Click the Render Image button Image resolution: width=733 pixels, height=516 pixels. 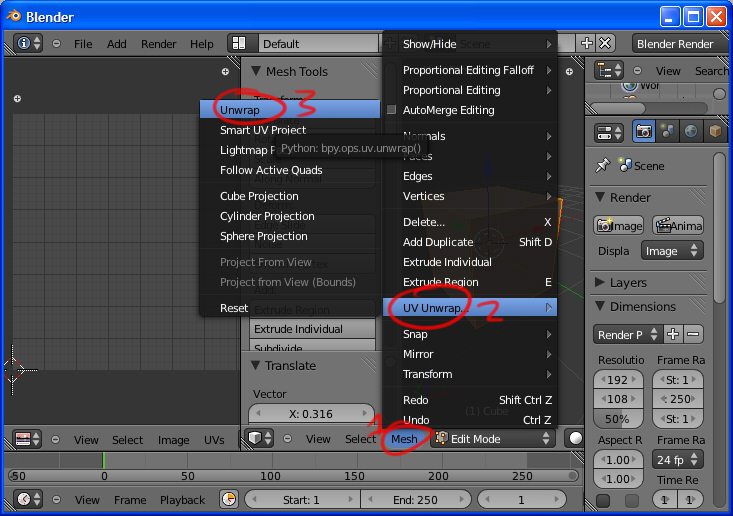click(619, 225)
